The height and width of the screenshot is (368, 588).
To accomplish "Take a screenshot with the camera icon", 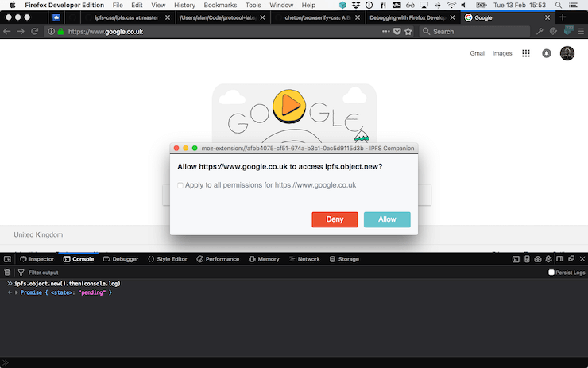I will [x=538, y=259].
